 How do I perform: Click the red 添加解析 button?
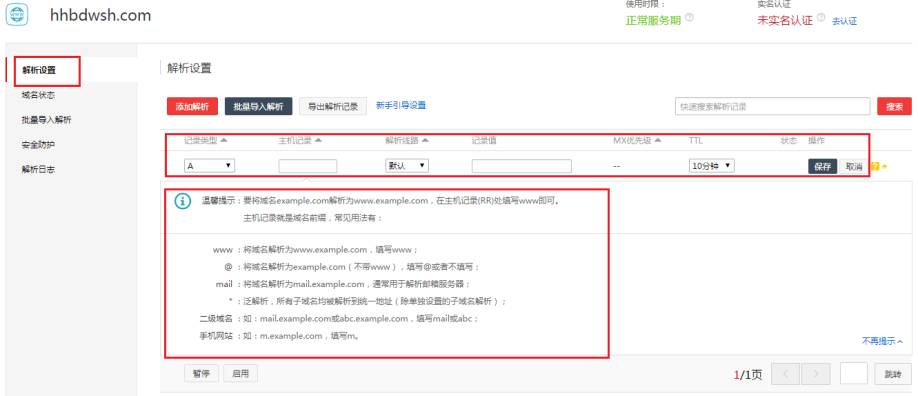192,107
